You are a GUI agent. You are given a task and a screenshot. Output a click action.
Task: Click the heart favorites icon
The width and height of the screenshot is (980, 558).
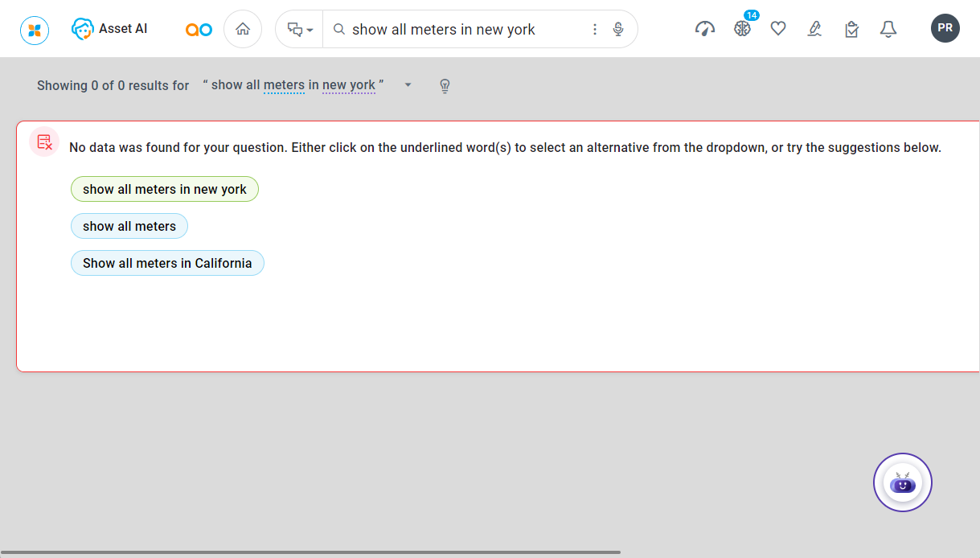click(x=778, y=30)
